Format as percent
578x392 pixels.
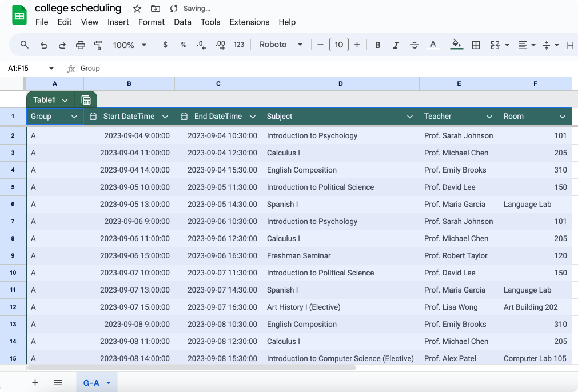(x=183, y=45)
